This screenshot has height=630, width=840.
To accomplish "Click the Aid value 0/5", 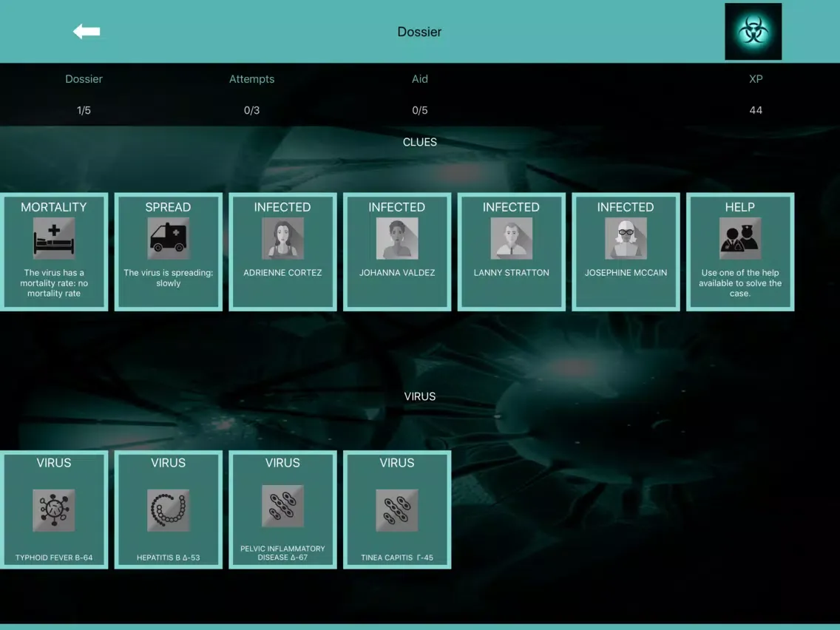I will (x=420, y=110).
